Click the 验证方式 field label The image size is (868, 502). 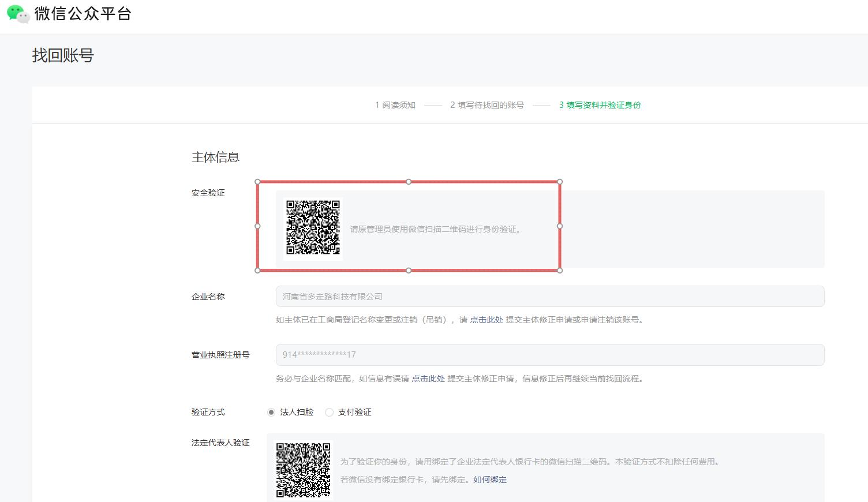[x=208, y=412]
